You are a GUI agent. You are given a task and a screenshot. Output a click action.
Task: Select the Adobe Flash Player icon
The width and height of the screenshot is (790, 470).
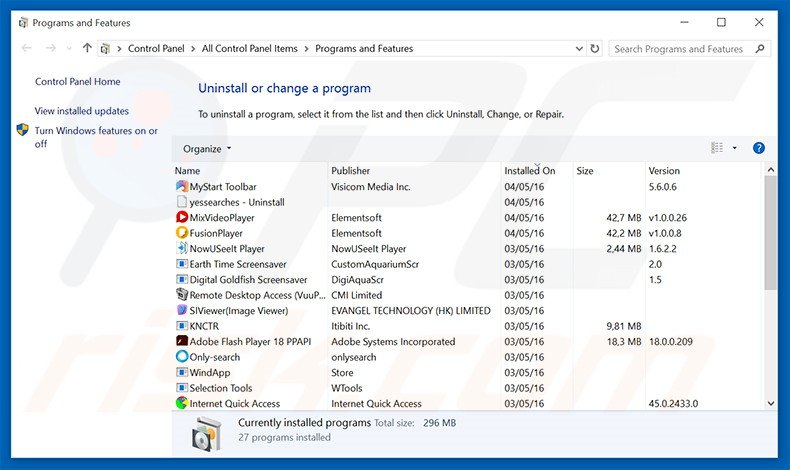click(181, 341)
